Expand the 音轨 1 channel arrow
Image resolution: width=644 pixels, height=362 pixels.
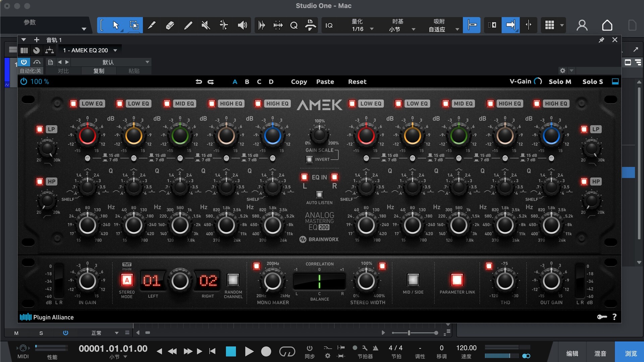[23, 40]
